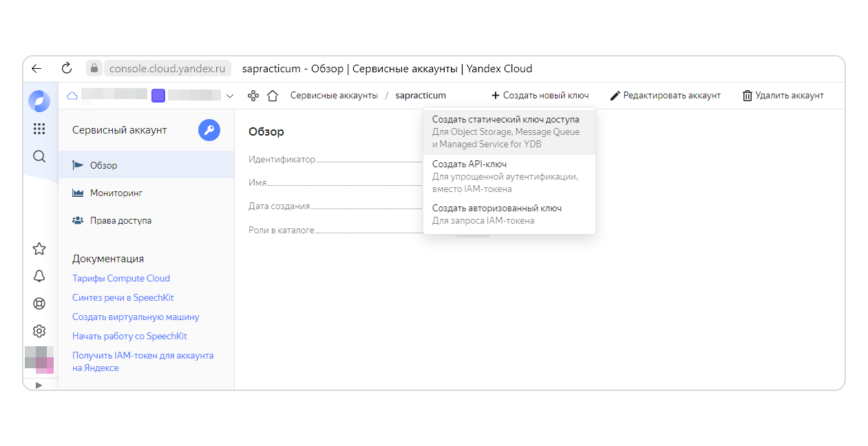Open the Yandex Cloud logo home
Viewport: 868px width, 446px height.
click(x=39, y=101)
